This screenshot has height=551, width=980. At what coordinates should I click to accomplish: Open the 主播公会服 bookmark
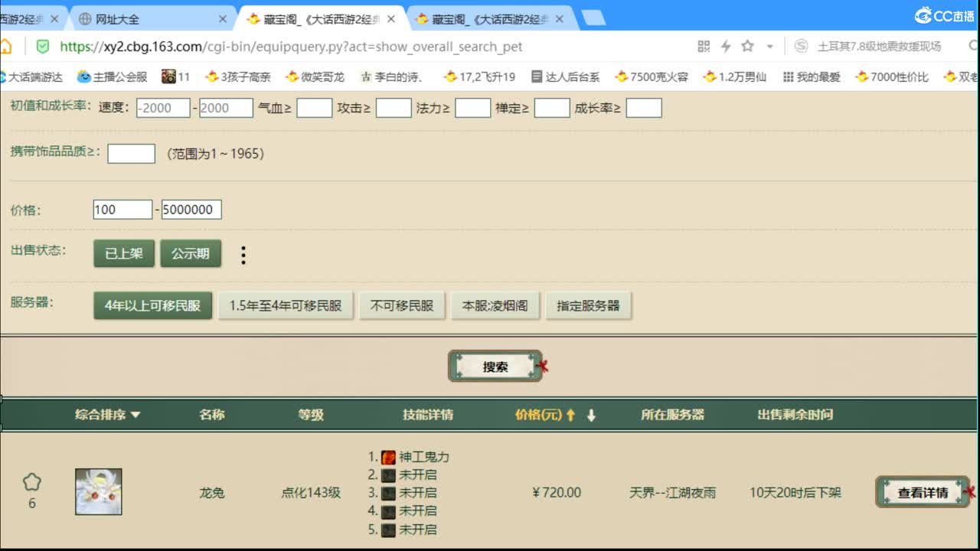coord(113,77)
